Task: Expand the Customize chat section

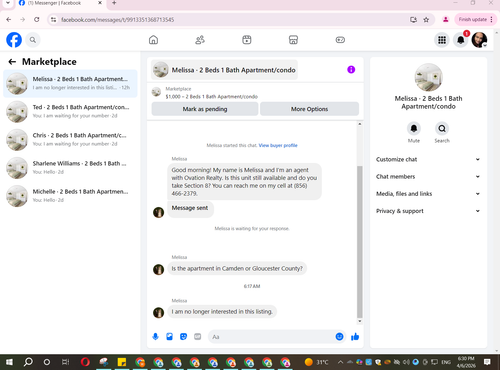Action: pos(428,159)
